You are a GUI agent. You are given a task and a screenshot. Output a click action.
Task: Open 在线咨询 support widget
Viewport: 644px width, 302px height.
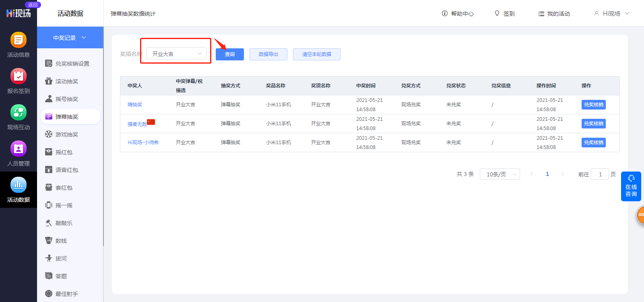coord(631,186)
